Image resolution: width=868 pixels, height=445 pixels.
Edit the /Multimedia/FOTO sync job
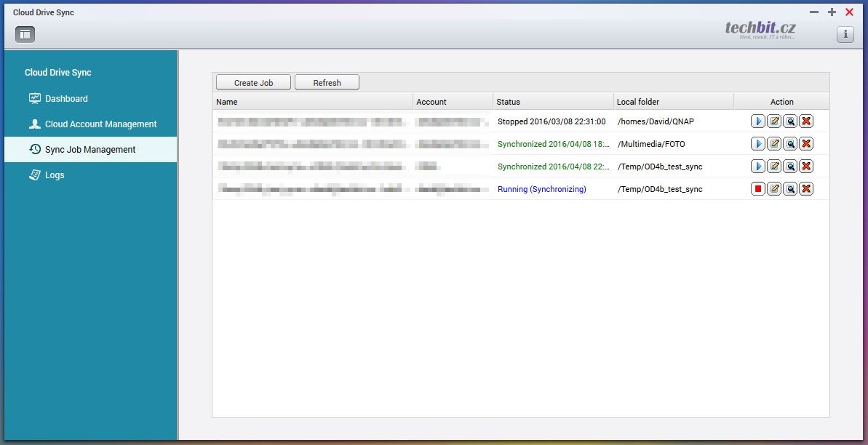pyautogui.click(x=774, y=144)
